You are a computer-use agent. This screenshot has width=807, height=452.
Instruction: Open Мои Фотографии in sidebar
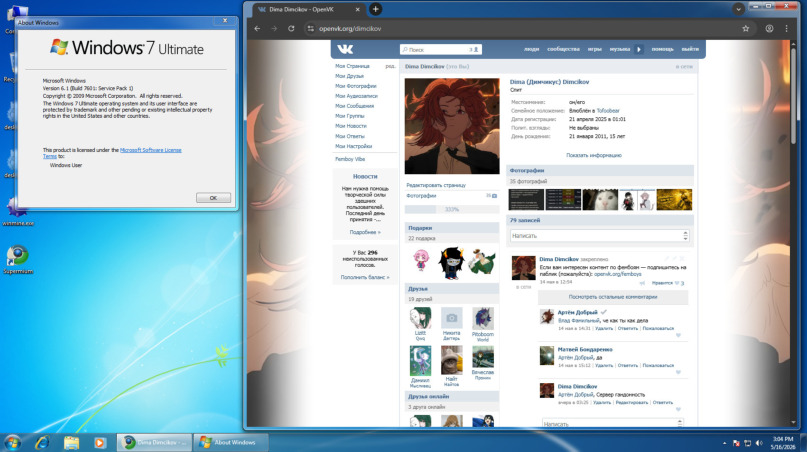(x=356, y=86)
